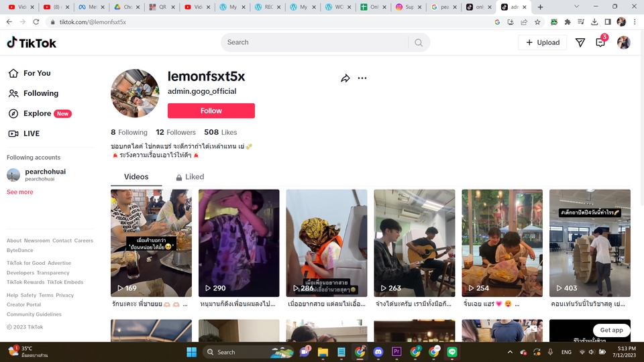Open a new browser tab
This screenshot has width=644, height=362.
[x=541, y=7]
